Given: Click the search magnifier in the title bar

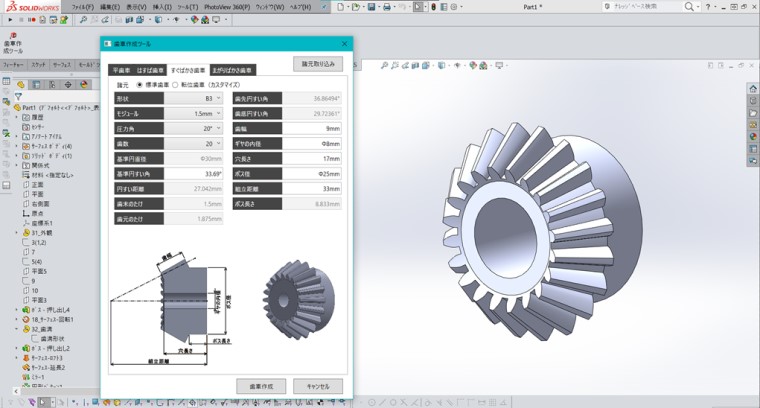Looking at the screenshot, I should tap(689, 7).
